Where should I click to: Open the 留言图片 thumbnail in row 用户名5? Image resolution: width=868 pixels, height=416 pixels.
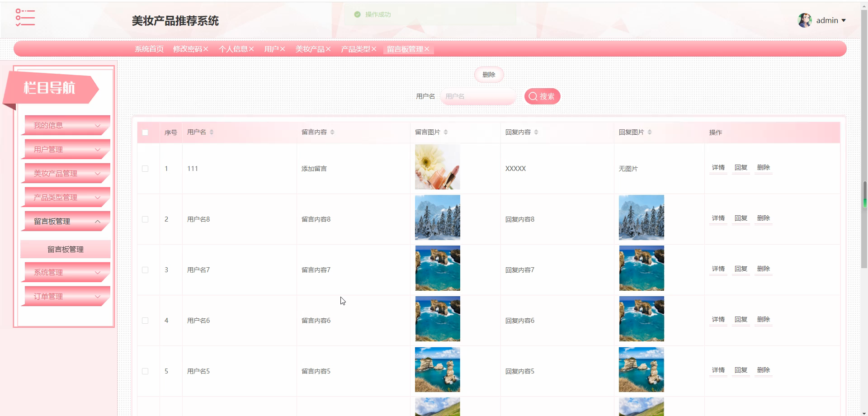tap(438, 369)
